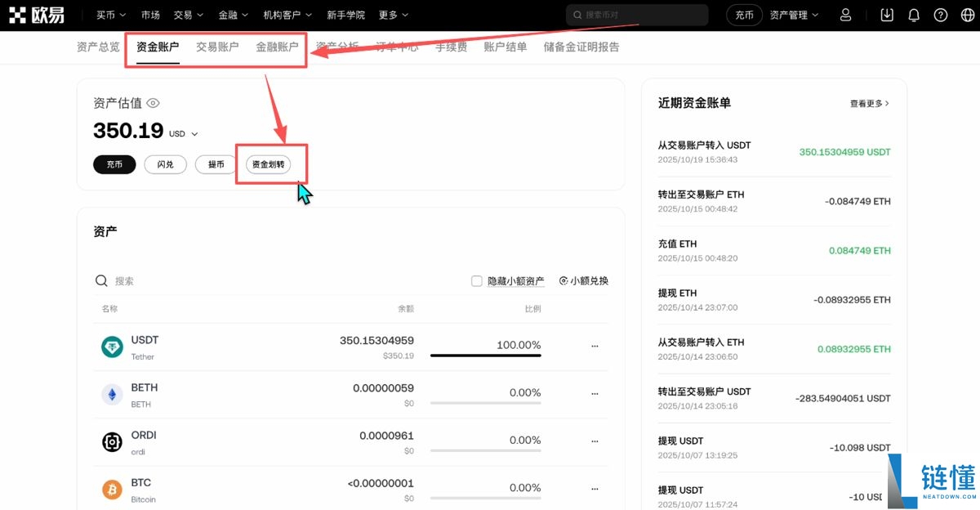980x510 pixels.
Task: Open the notification bell icon
Action: (x=913, y=14)
